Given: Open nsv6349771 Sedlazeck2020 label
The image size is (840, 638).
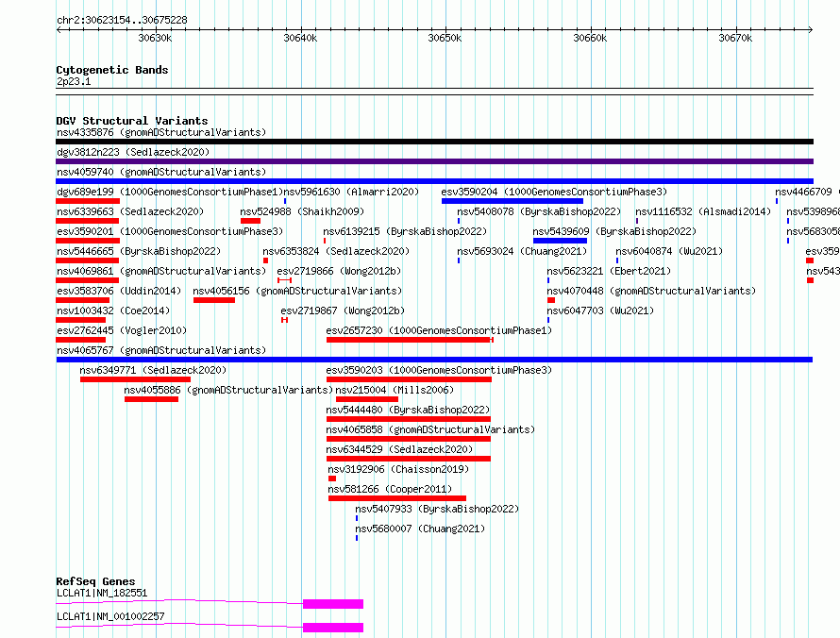Looking at the screenshot, I should click(x=153, y=370).
